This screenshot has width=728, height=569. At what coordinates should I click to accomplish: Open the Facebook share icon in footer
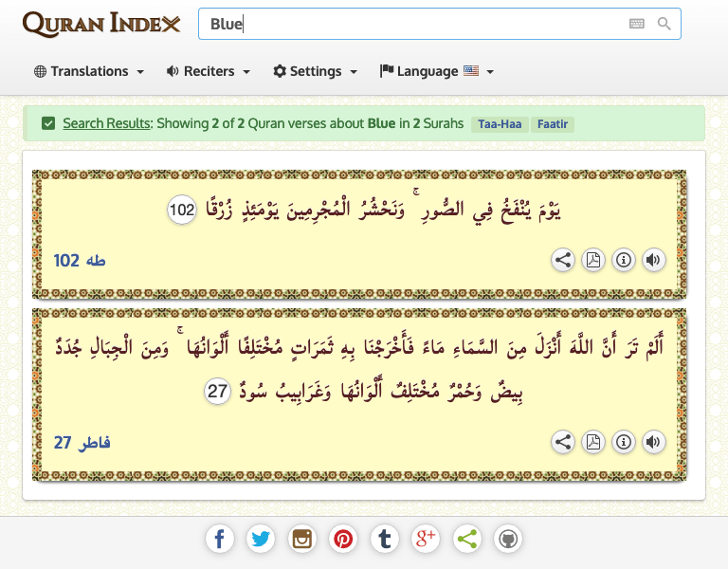[x=219, y=540]
